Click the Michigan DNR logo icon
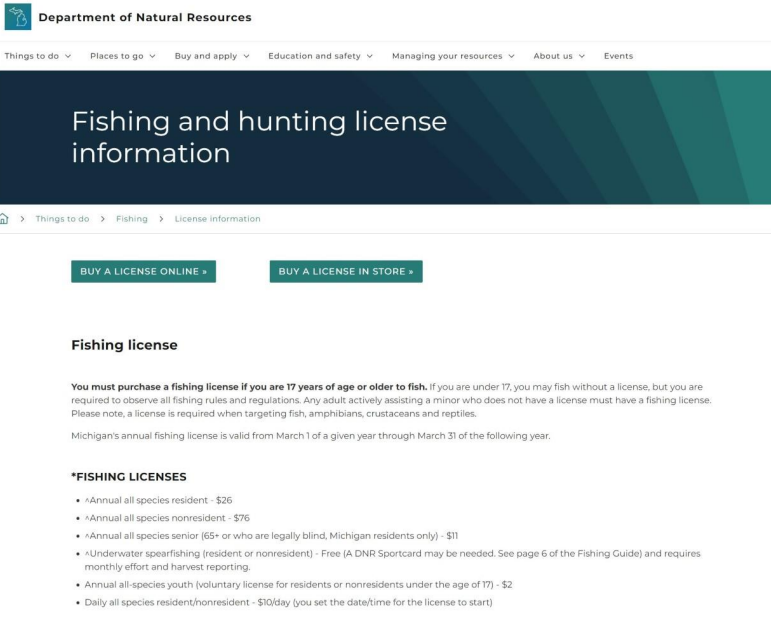771x644 pixels. pyautogui.click(x=18, y=17)
